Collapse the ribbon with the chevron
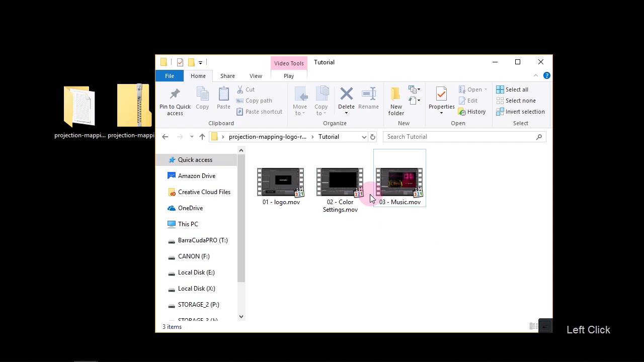Image resolution: width=644 pixels, height=362 pixels. [x=536, y=75]
